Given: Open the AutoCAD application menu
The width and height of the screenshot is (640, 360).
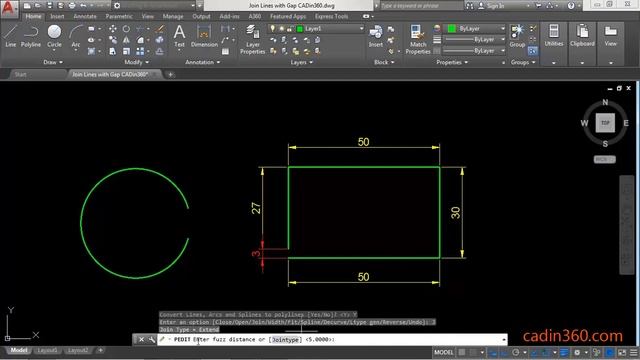Looking at the screenshot, I should pyautogui.click(x=9, y=8).
